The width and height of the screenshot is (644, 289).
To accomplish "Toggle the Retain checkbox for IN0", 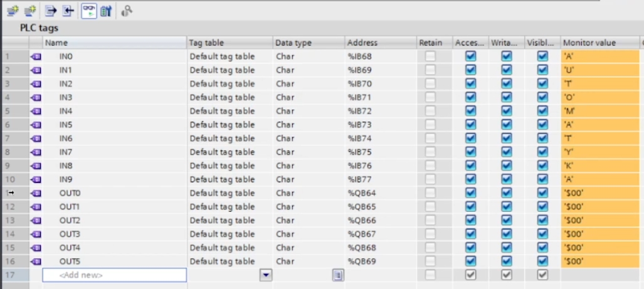I will (430, 56).
